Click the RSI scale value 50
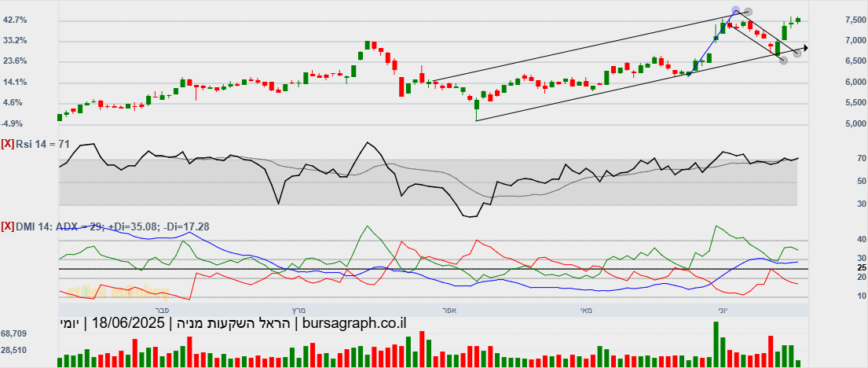The width and height of the screenshot is (868, 368). [862, 182]
